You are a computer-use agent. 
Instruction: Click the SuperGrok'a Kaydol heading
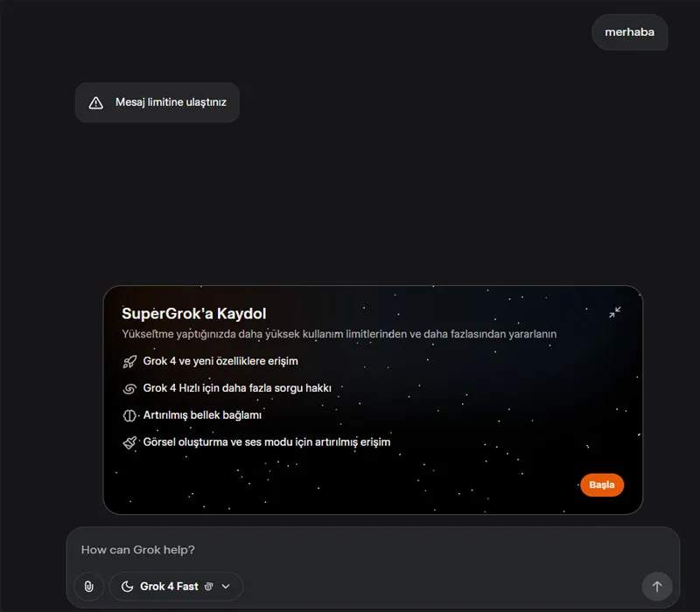pos(193,314)
